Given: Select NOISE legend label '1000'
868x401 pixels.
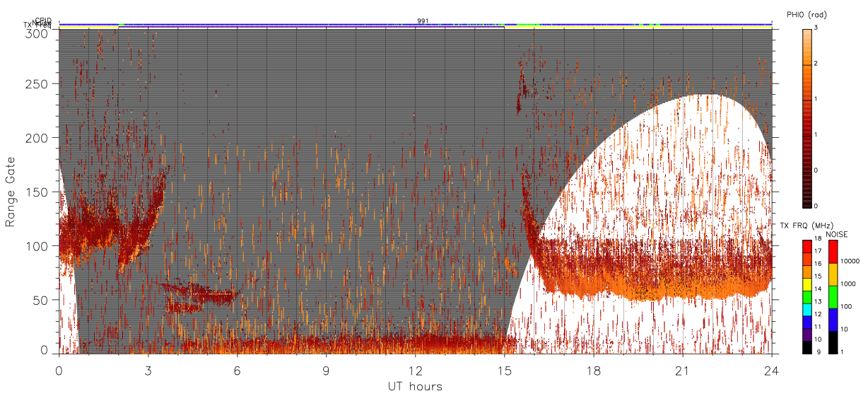Looking at the screenshot, I should pos(847,284).
